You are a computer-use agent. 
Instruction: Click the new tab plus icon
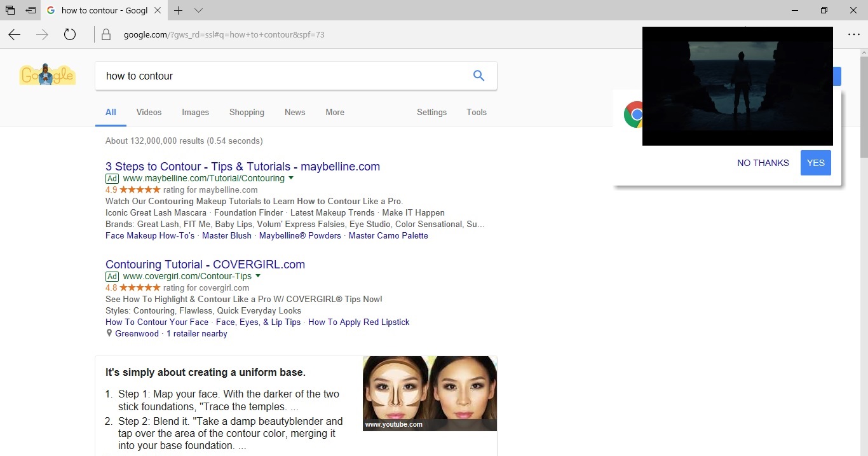[x=179, y=10]
